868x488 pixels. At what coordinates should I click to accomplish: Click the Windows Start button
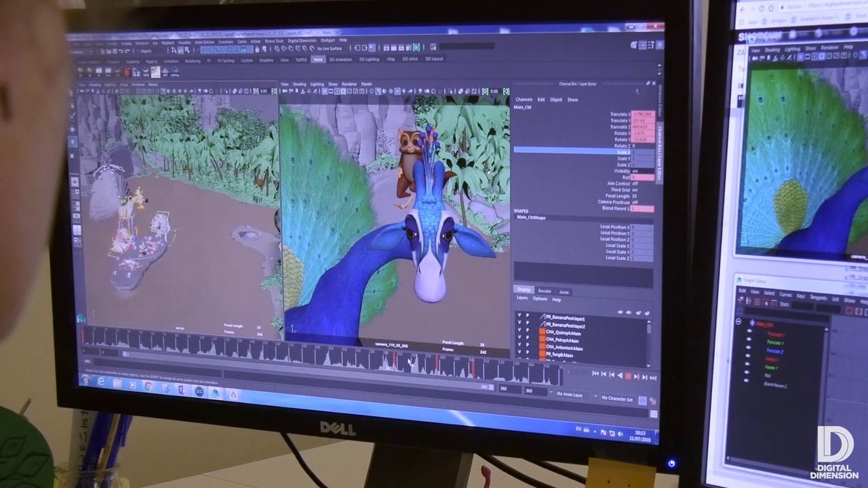85,380
